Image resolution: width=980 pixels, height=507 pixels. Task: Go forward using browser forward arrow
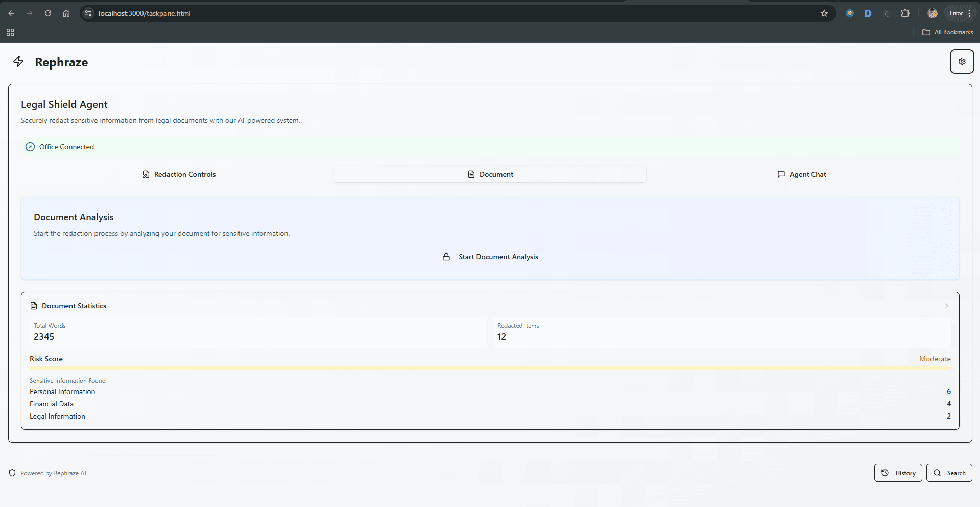point(30,13)
